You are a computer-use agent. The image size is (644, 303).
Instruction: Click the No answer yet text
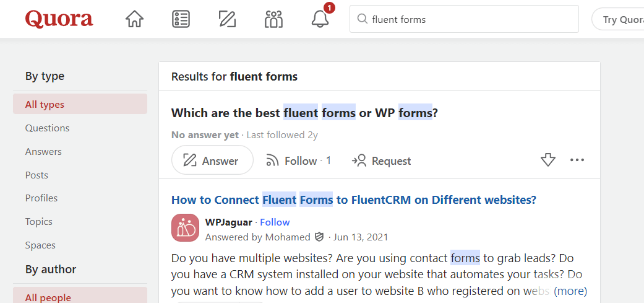tap(205, 135)
